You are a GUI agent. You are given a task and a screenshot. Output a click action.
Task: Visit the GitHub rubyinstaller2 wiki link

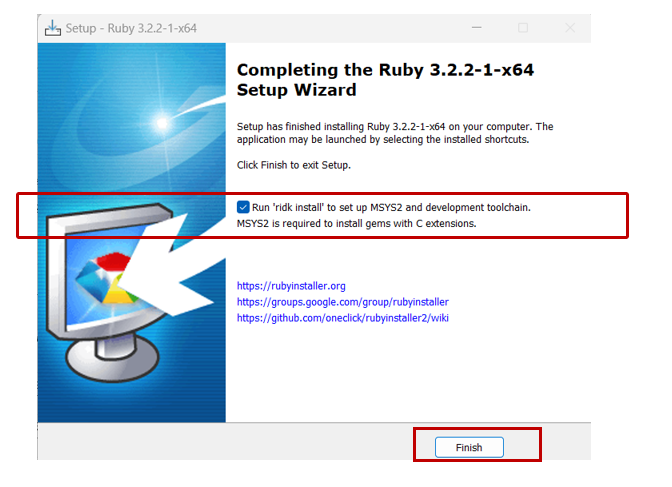point(342,318)
